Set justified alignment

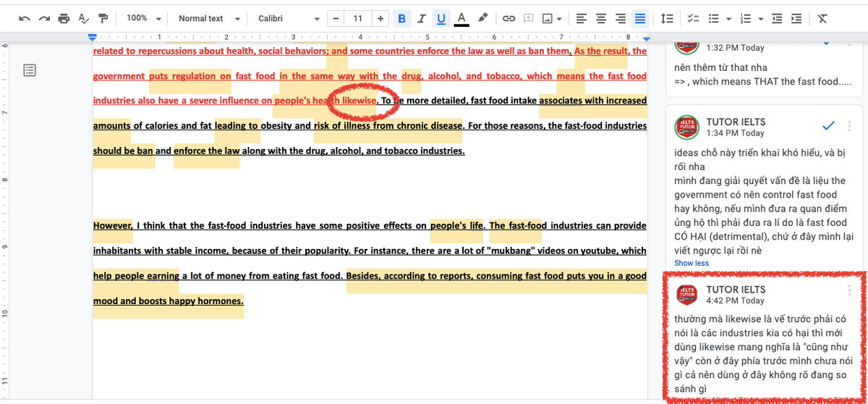click(x=640, y=18)
